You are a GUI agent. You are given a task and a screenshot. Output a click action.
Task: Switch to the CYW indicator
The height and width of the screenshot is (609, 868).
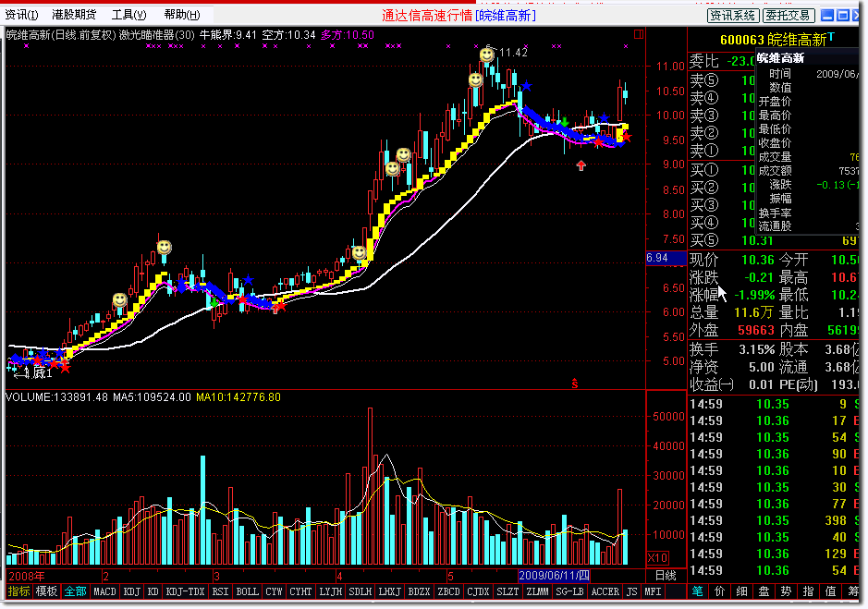click(x=274, y=591)
